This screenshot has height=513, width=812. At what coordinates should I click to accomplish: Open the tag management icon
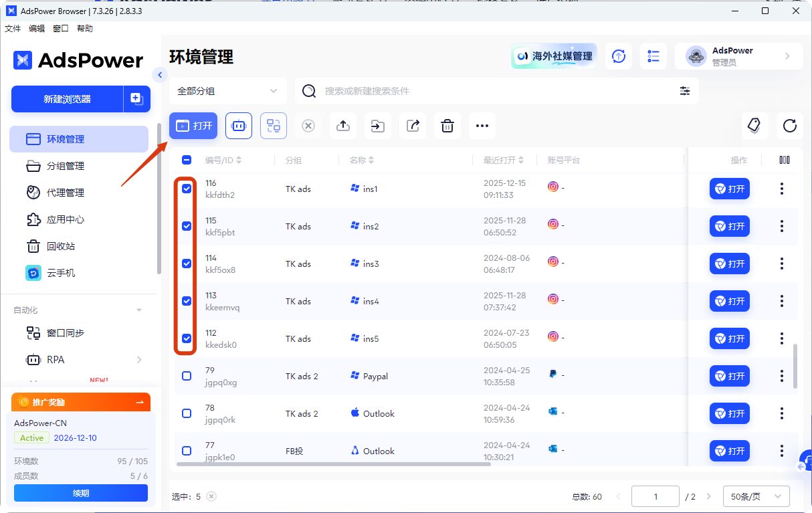755,126
